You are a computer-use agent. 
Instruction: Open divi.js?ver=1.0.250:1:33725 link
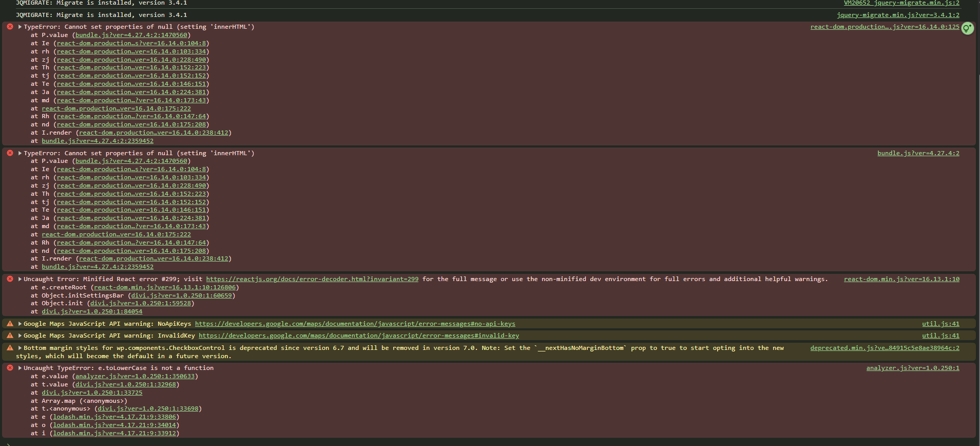click(x=92, y=393)
